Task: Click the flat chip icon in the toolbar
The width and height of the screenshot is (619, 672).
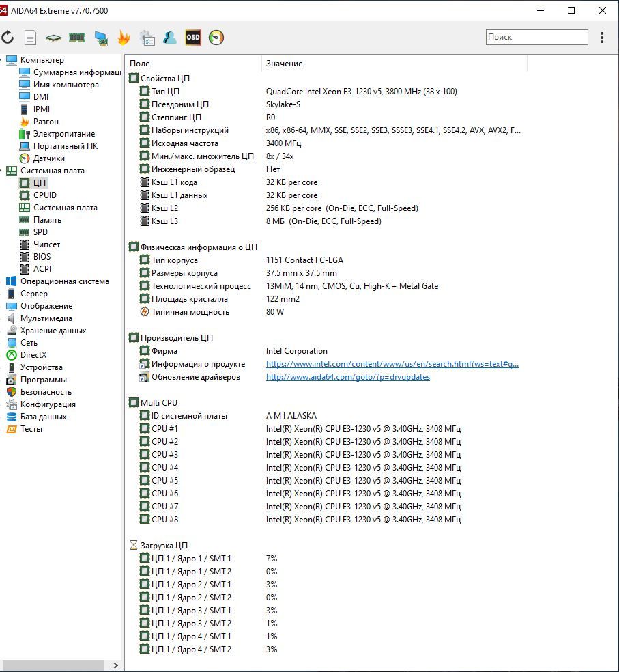Action: point(53,38)
